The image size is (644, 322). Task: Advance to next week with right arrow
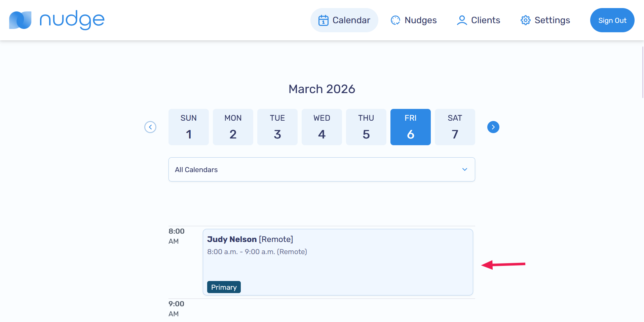(x=493, y=127)
